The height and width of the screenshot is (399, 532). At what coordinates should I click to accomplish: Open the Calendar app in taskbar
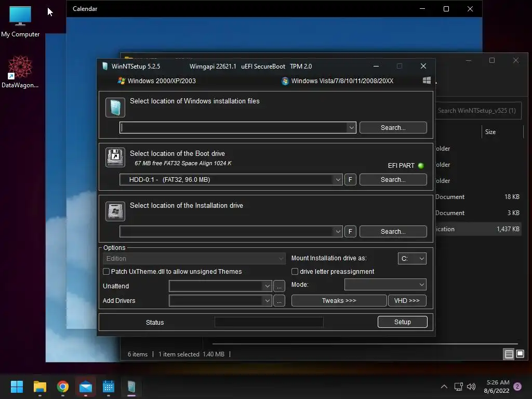(109, 387)
